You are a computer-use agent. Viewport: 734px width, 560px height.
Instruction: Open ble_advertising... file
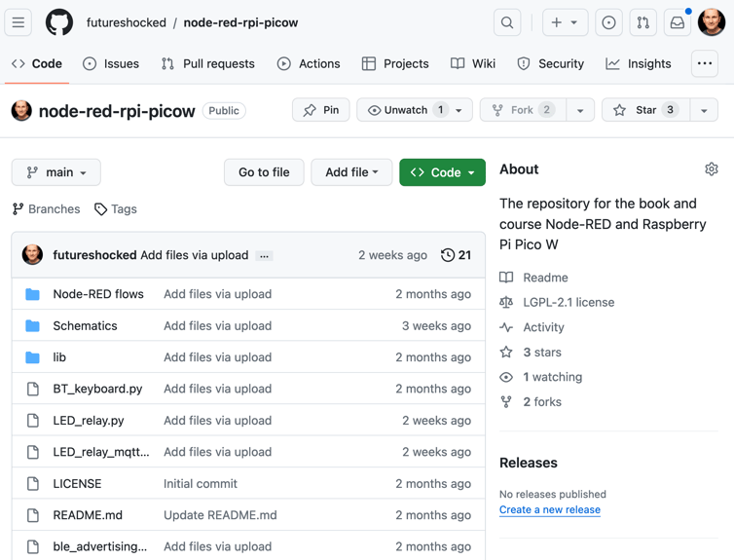click(99, 547)
